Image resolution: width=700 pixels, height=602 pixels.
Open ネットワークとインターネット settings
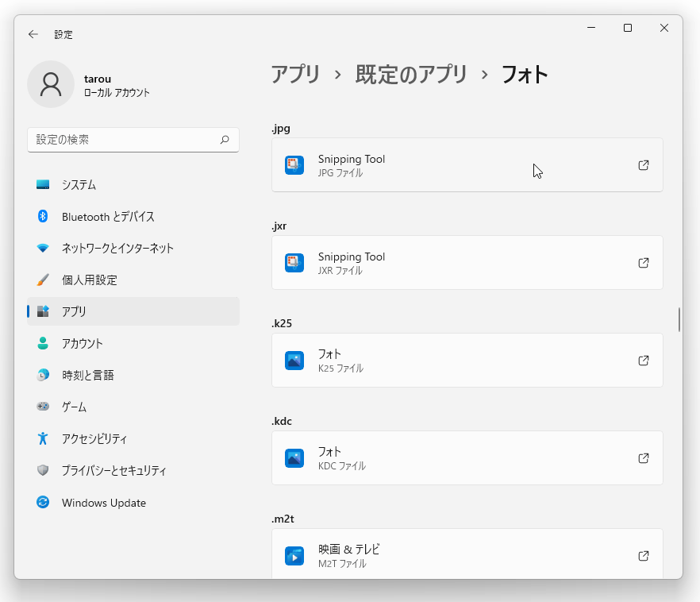tap(133, 249)
